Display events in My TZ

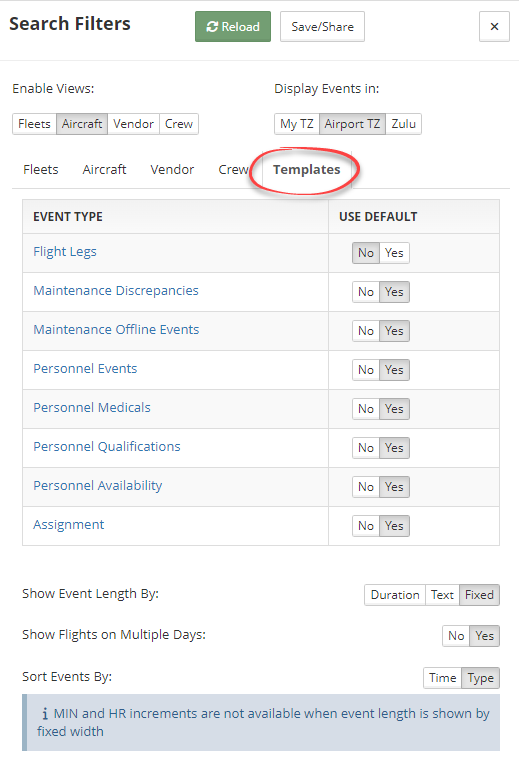tap(297, 124)
